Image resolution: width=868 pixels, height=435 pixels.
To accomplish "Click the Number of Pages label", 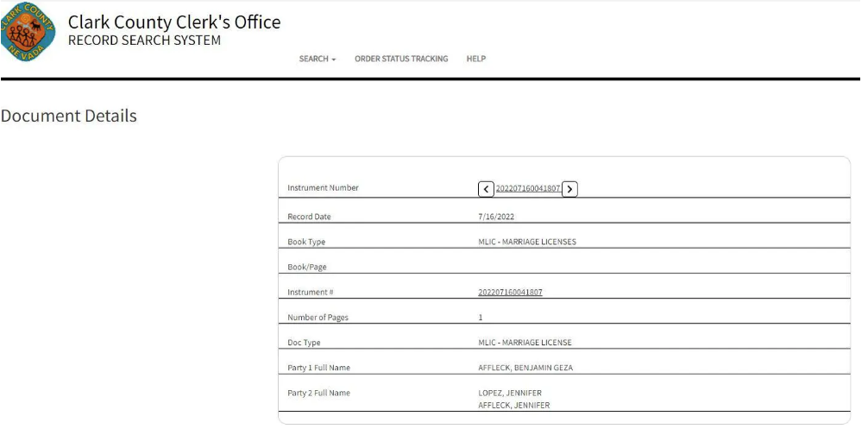I will tap(318, 318).
